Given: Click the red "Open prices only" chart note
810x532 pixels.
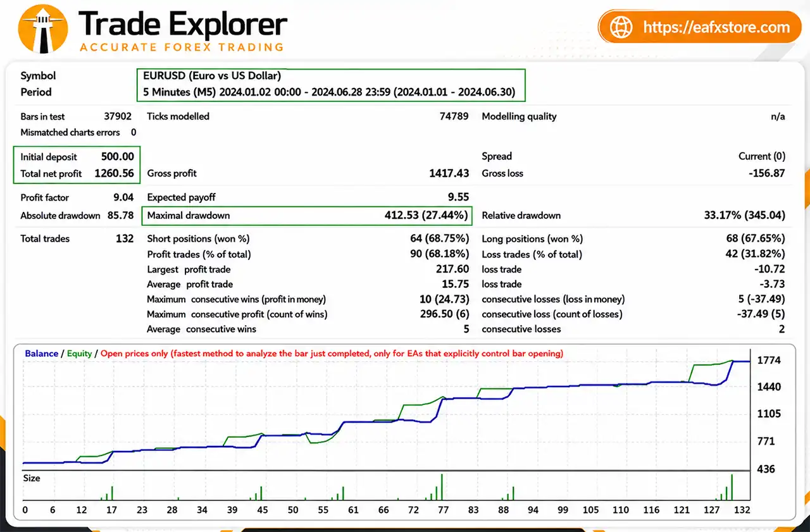Looking at the screenshot, I should (x=332, y=354).
